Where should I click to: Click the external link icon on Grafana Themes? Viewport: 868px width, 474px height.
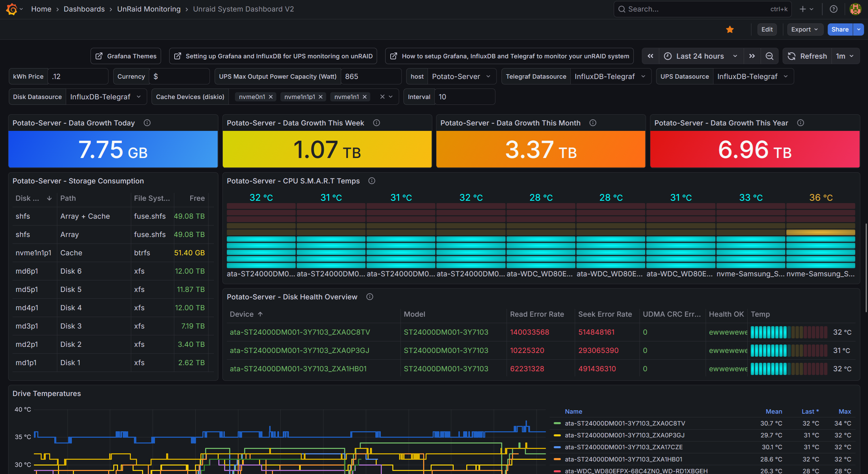[99, 56]
